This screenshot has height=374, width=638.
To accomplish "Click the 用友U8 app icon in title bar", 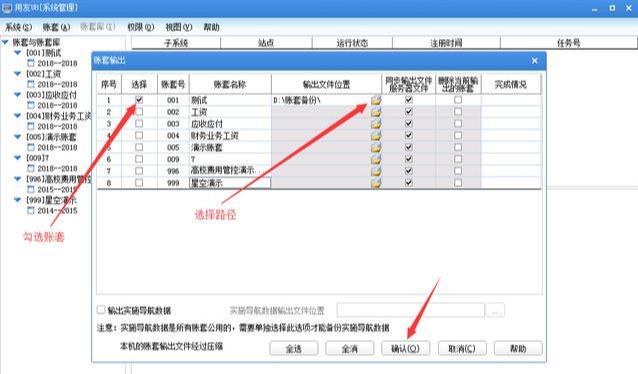I will (x=7, y=7).
